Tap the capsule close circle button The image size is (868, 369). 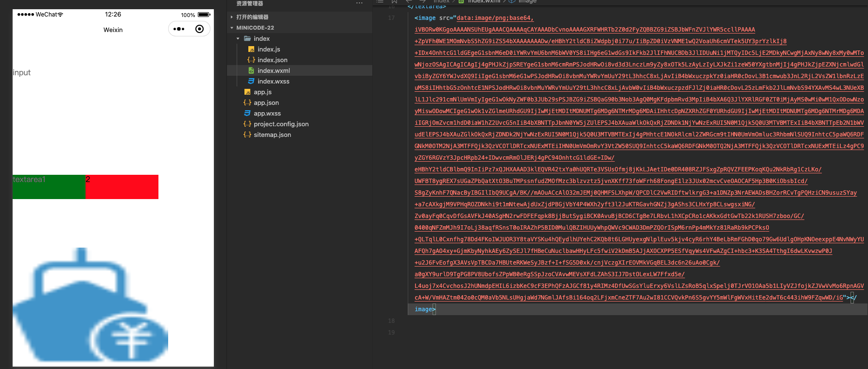pyautogui.click(x=199, y=29)
